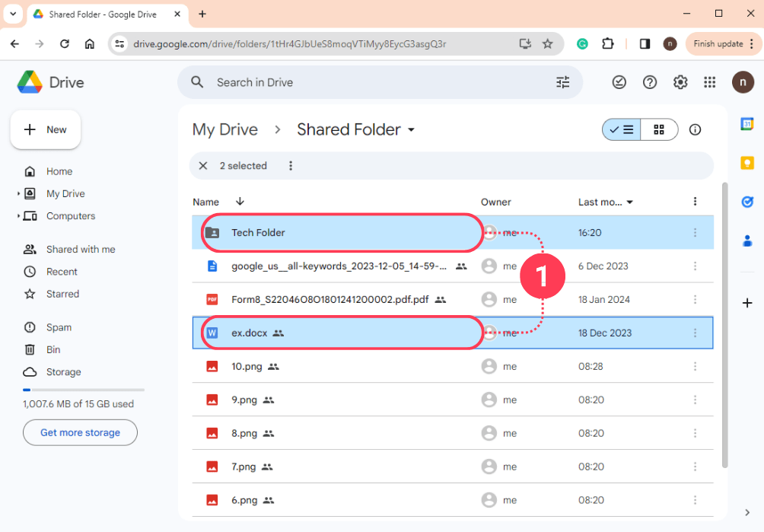Open the Google Apps grid

[x=709, y=81]
